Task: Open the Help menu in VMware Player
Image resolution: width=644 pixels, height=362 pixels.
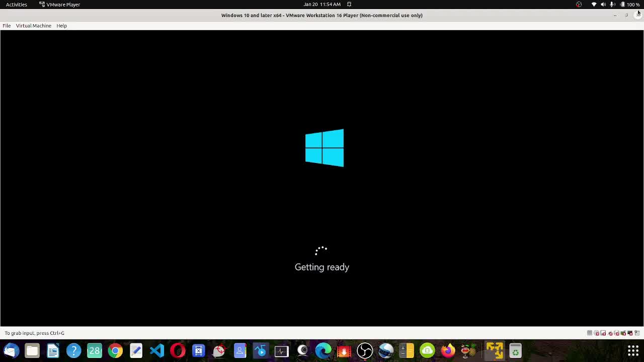Action: click(x=61, y=26)
